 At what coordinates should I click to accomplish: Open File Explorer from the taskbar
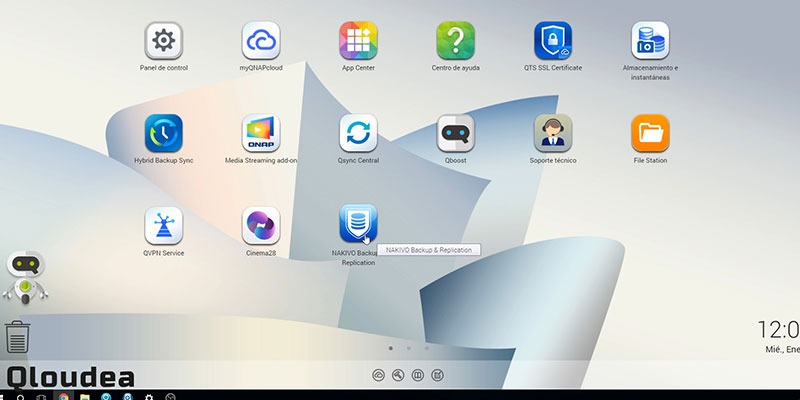coord(85,396)
